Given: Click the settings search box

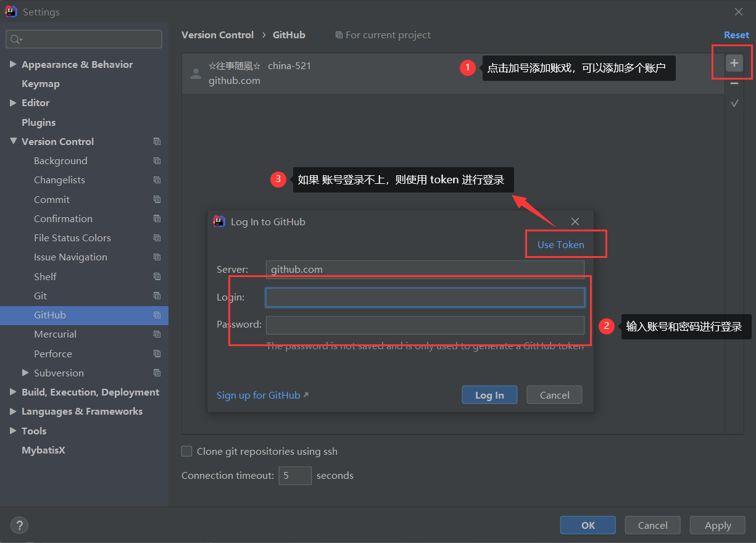Looking at the screenshot, I should click(84, 39).
